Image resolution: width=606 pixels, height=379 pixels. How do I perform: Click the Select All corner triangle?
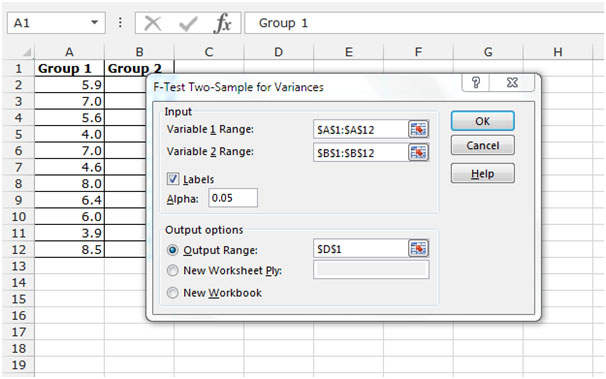26,52
